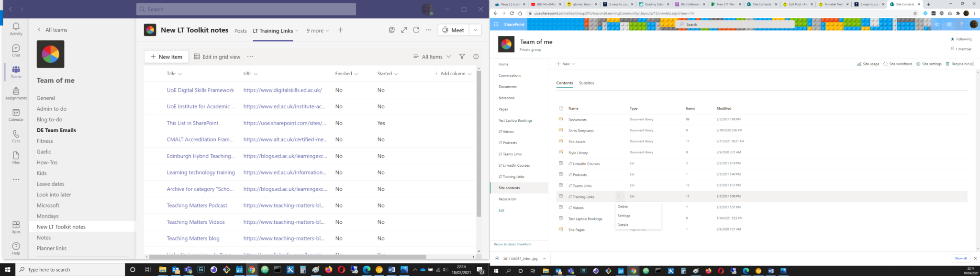
Task: Open Site usage in SharePoint
Action: point(868,64)
